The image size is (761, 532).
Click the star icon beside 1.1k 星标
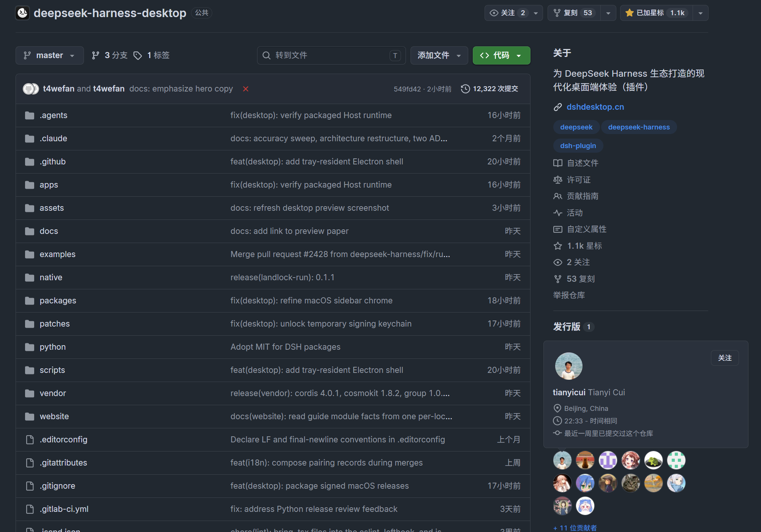557,246
